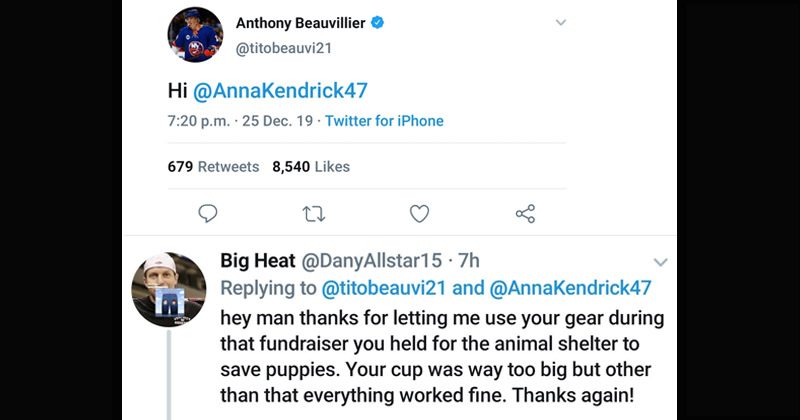Click the blue verified badge

379,22
